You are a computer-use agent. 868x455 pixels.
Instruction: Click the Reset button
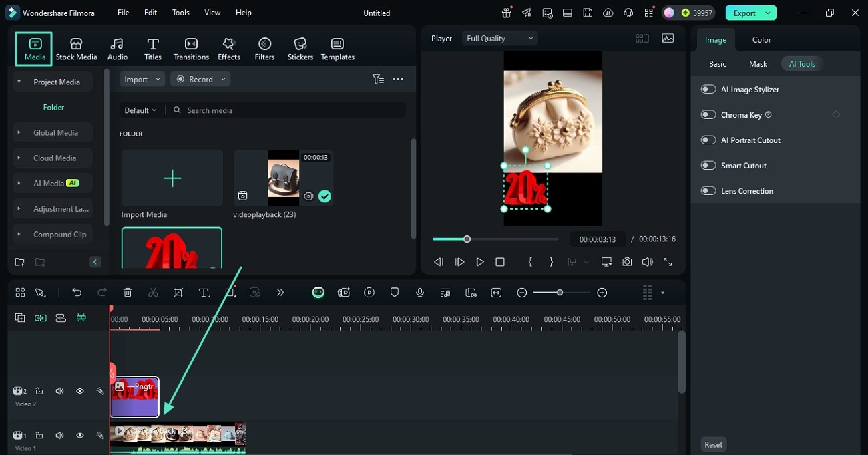coord(713,444)
